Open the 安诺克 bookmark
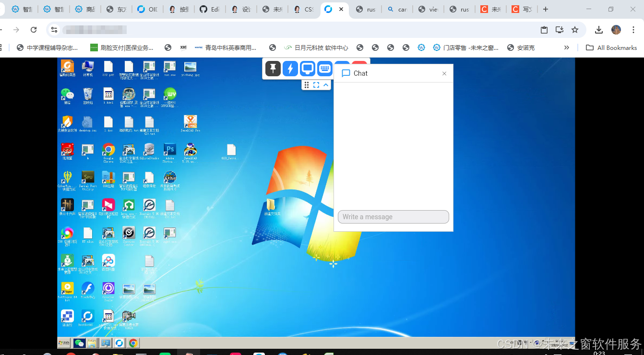The image size is (644, 355). [x=521, y=47]
